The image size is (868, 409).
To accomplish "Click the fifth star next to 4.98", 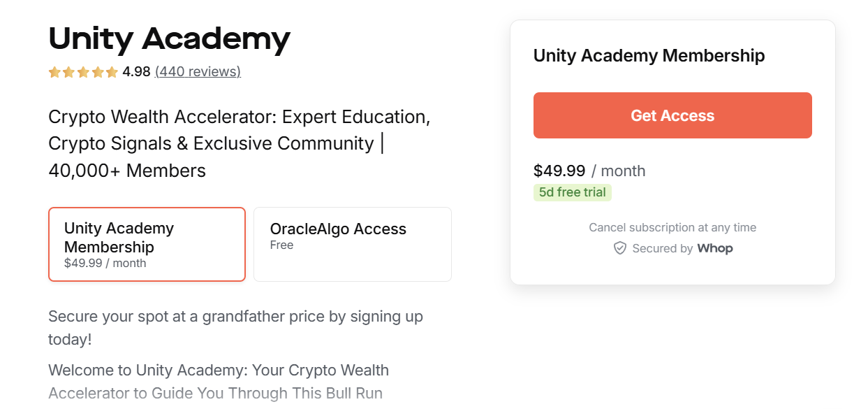I will coord(112,71).
